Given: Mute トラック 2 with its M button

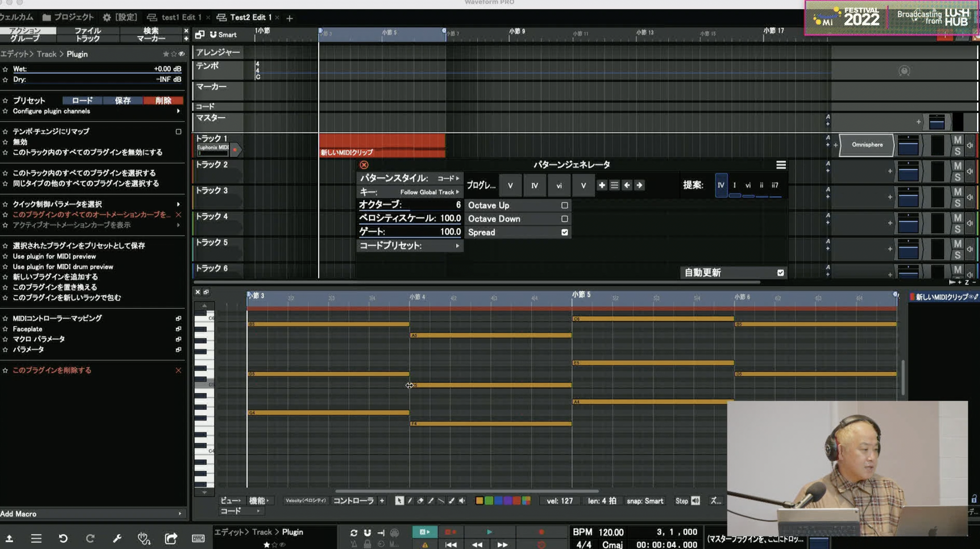Looking at the screenshot, I should coord(958,166).
